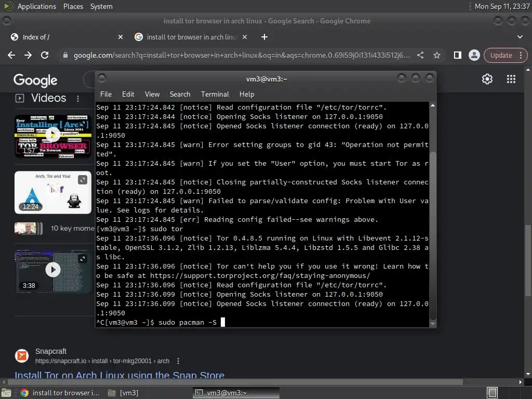Click the Chrome address bar URL

pyautogui.click(x=242, y=55)
